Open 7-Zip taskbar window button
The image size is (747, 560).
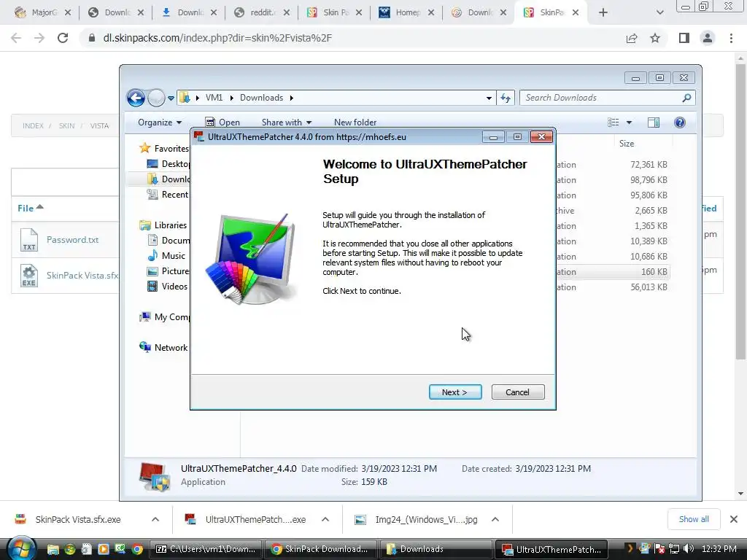(x=207, y=549)
